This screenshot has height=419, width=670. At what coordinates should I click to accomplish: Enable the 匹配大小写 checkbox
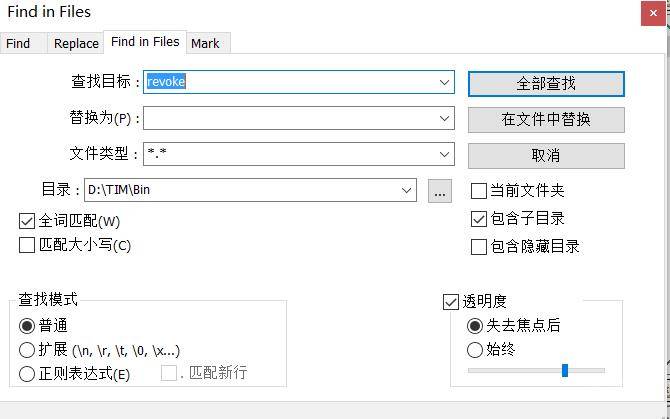(x=27, y=245)
